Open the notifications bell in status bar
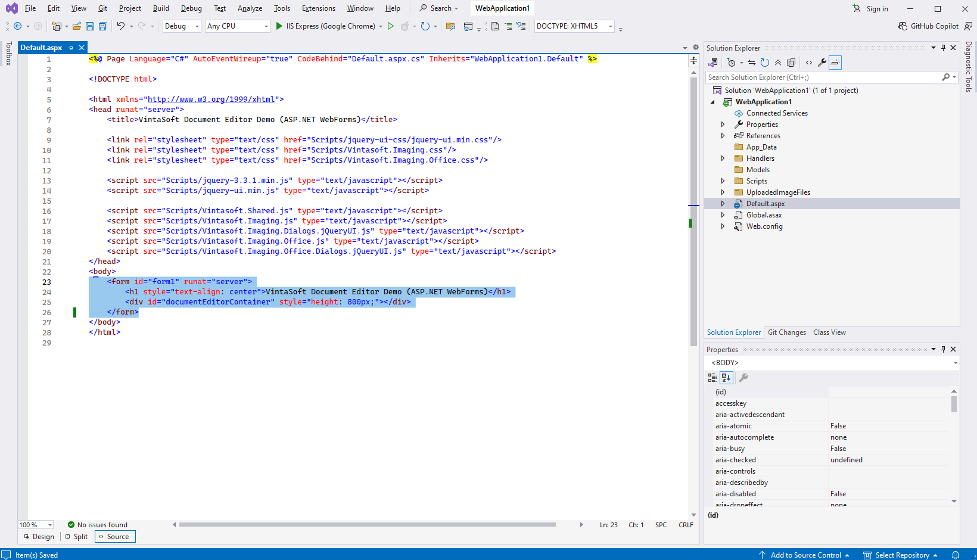This screenshot has width=977, height=560. click(955, 555)
